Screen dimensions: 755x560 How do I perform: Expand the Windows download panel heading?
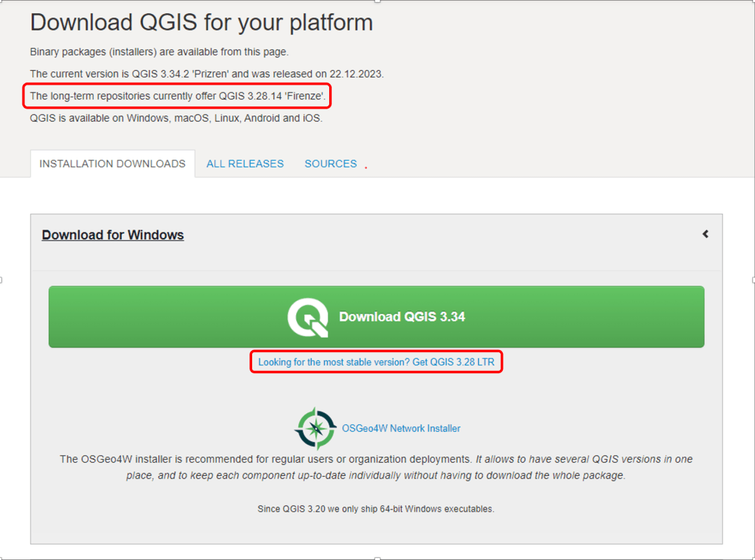click(x=113, y=234)
